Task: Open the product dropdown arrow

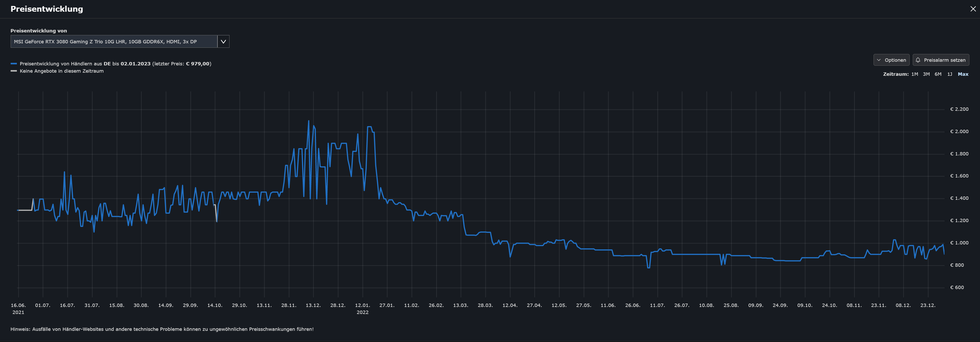Action: 223,42
